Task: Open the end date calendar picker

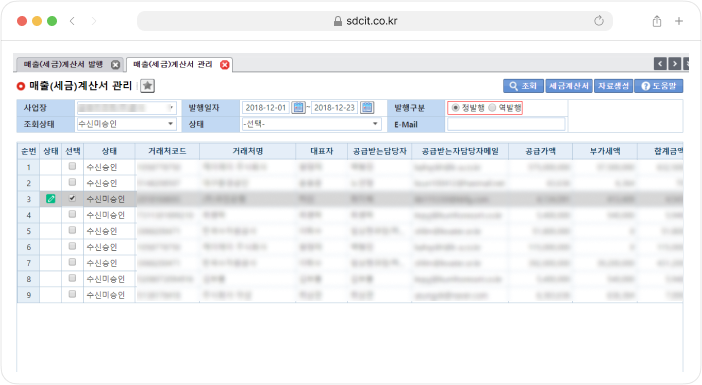Action: 367,107
